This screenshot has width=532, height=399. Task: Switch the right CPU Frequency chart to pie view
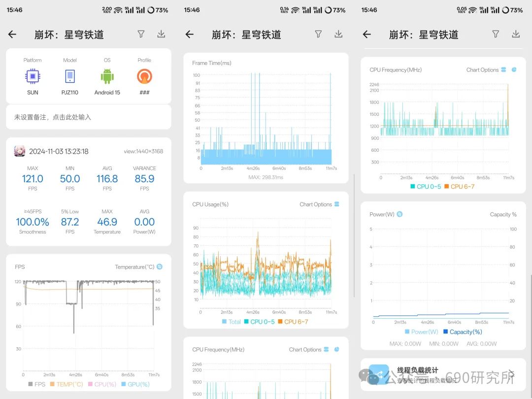tap(514, 69)
